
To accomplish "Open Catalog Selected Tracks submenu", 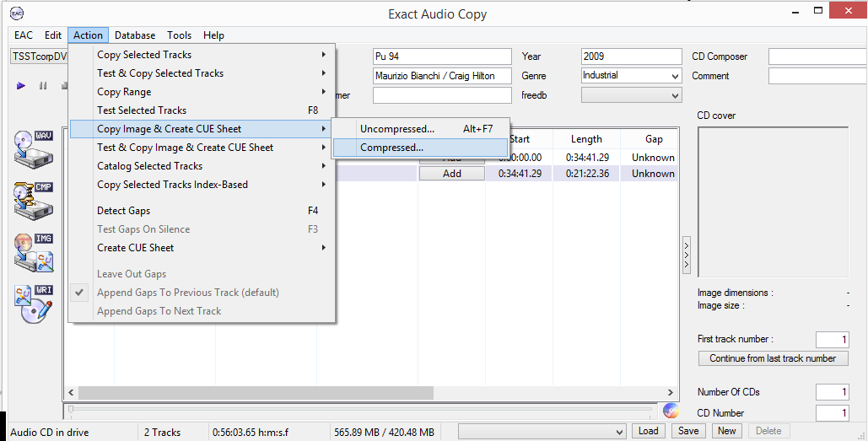I will click(x=202, y=166).
